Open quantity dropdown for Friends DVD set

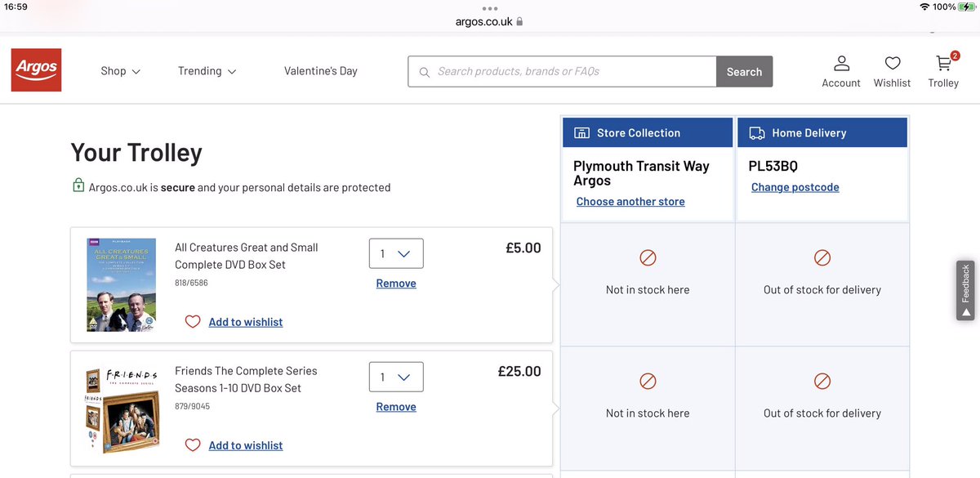click(x=396, y=377)
